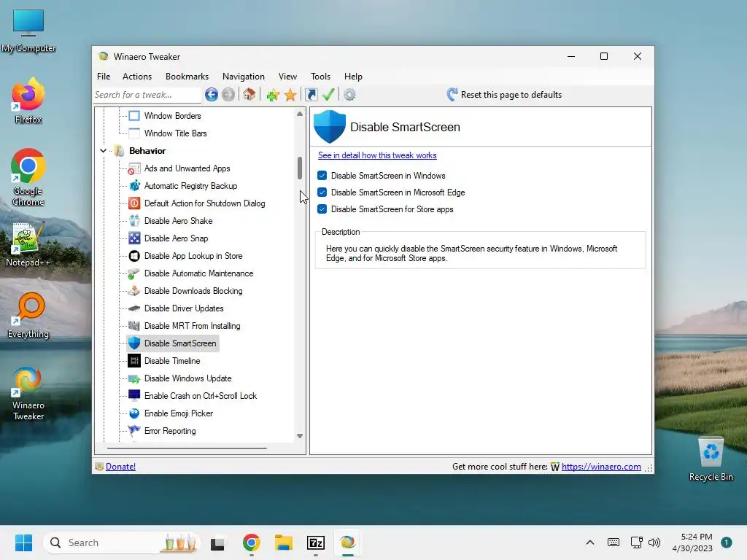The width and height of the screenshot is (747, 560).
Task: Click the Disable Windows Update icon
Action: pyautogui.click(x=134, y=378)
